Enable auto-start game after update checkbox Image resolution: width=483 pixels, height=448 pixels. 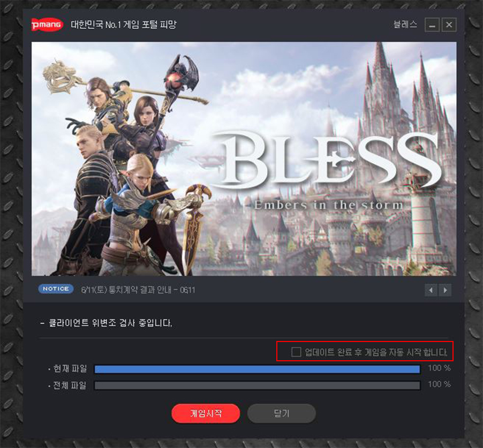(x=296, y=352)
